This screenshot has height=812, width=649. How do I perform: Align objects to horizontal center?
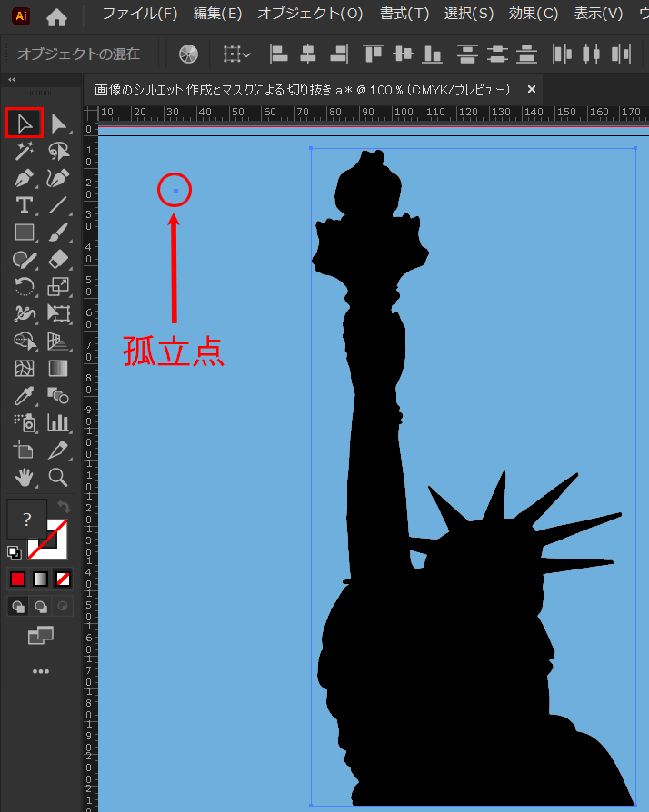coord(308,54)
